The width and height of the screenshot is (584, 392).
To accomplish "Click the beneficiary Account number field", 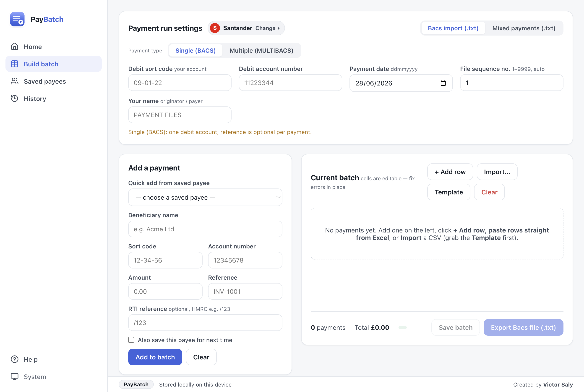I will (x=245, y=260).
